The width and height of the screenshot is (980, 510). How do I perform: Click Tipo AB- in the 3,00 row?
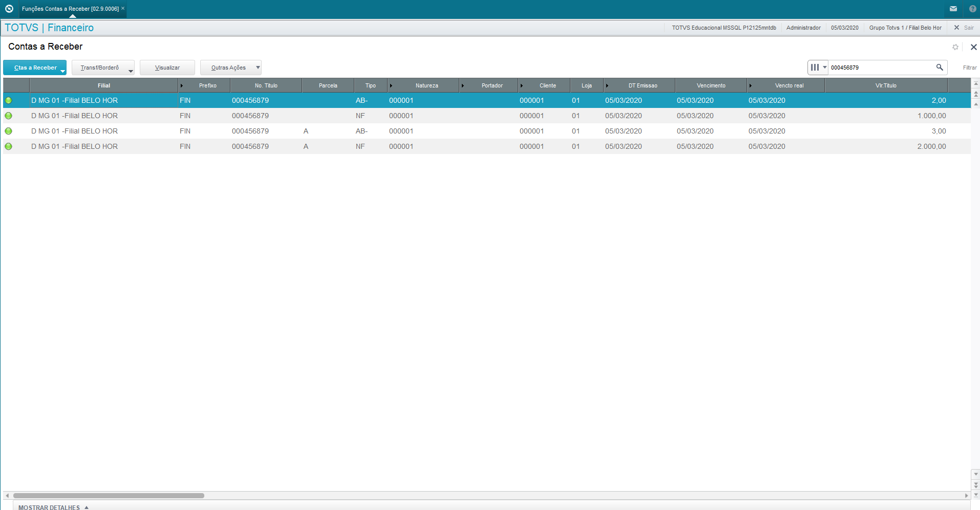pos(361,131)
